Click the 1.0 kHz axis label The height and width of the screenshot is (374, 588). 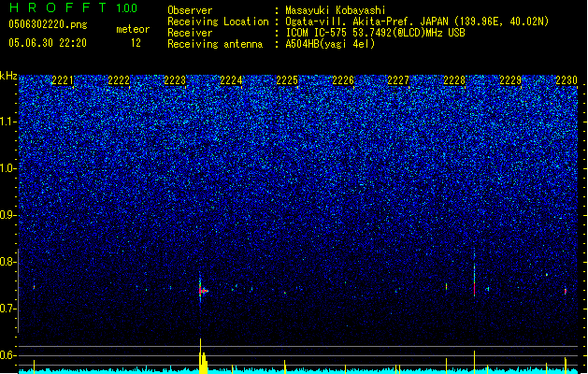[x=7, y=168]
